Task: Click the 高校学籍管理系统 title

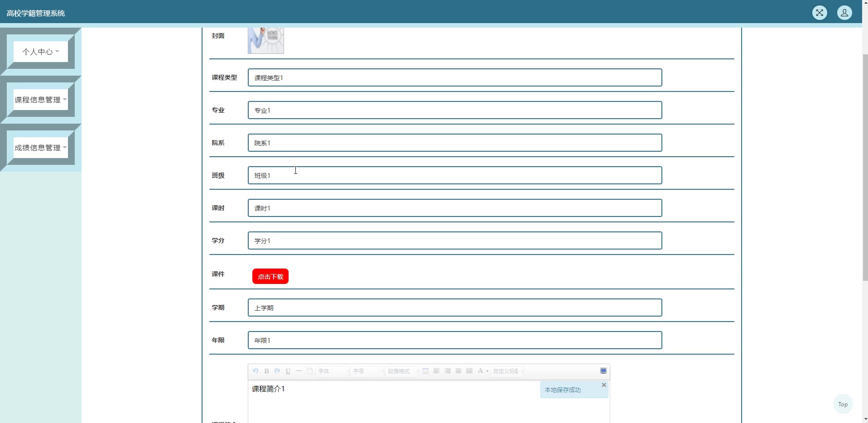Action: tap(36, 14)
